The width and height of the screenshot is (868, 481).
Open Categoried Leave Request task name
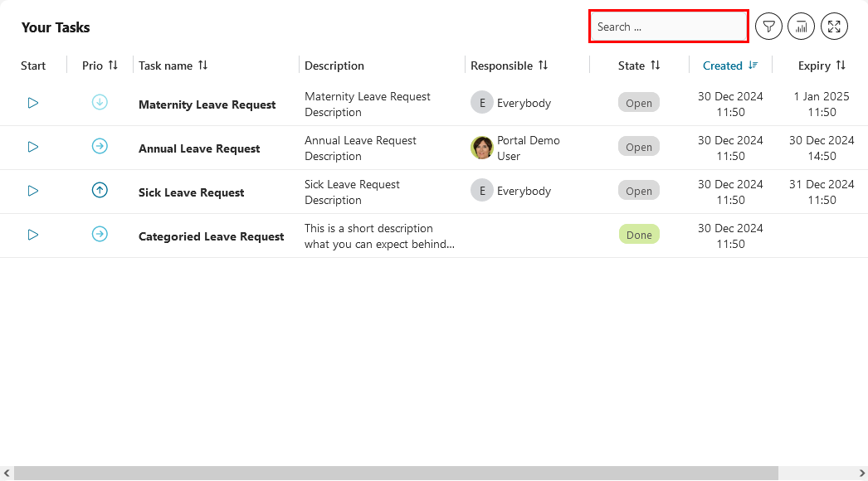(211, 236)
